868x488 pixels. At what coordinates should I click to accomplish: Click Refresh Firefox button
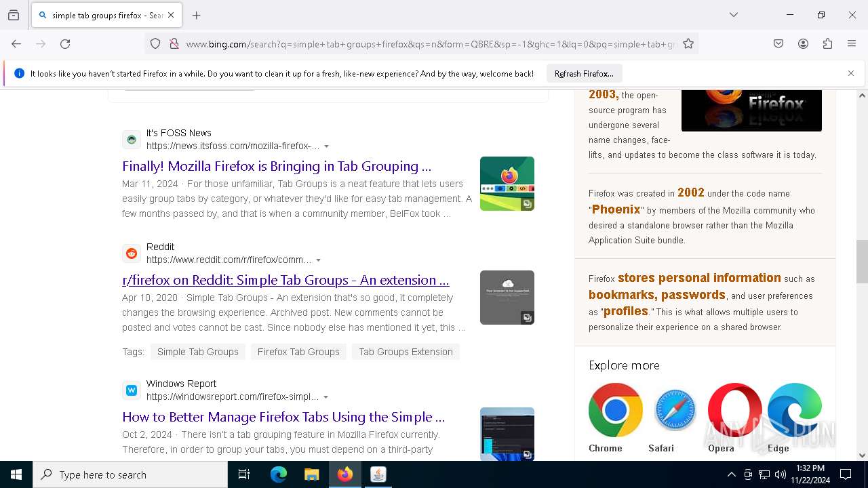[584, 73]
